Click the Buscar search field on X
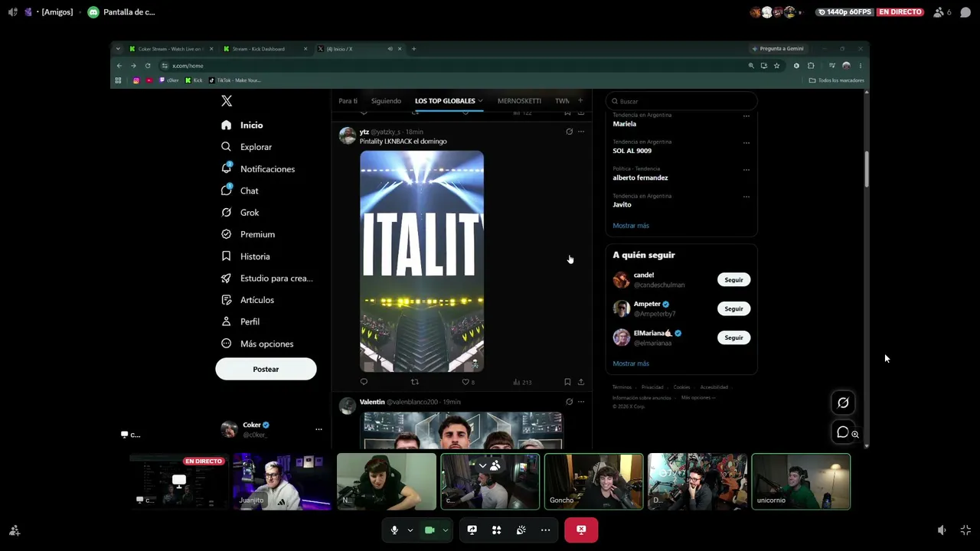Screen dimensions: 980x551 (681, 101)
